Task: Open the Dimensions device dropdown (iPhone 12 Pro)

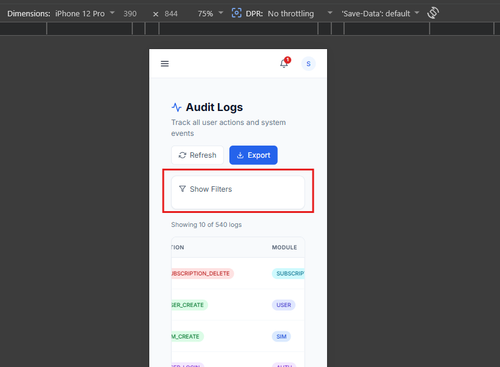Action: (85, 14)
